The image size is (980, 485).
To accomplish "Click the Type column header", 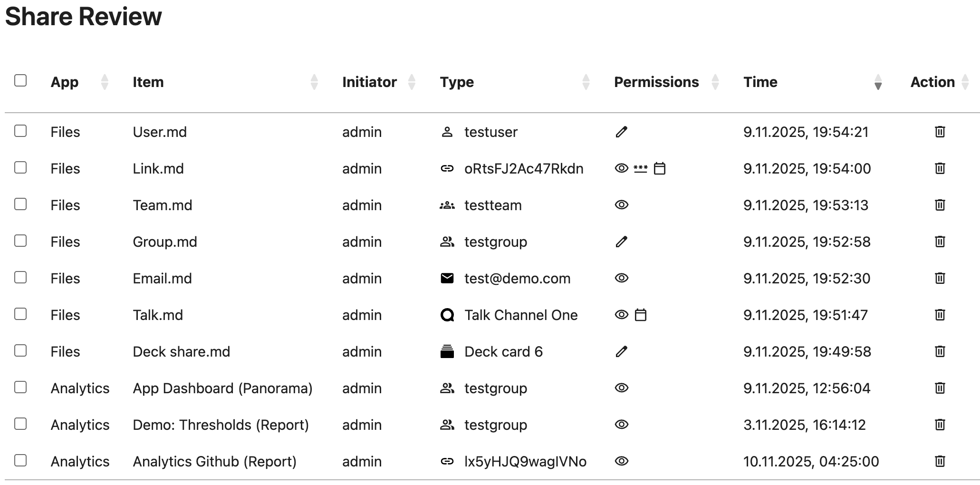I will (457, 82).
